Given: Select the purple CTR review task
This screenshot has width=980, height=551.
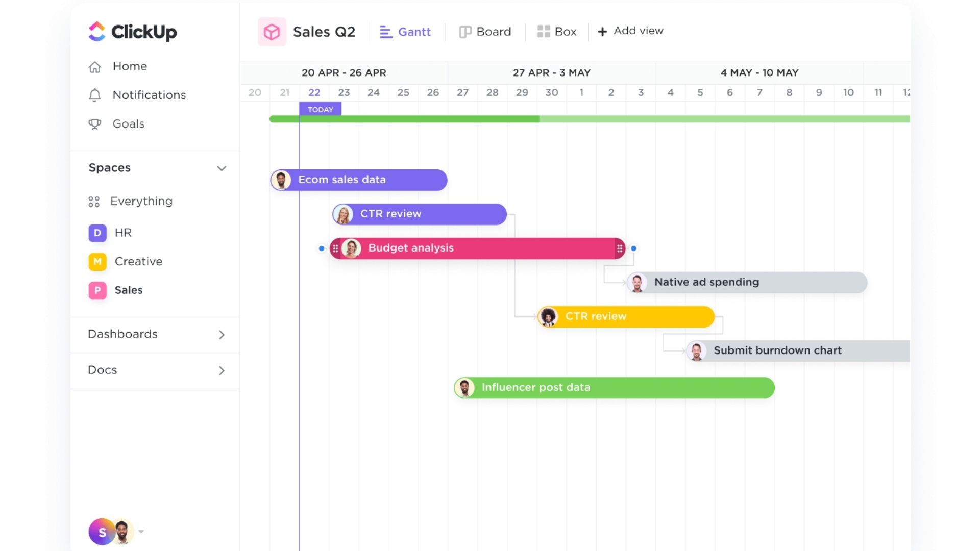Looking at the screenshot, I should [x=420, y=214].
